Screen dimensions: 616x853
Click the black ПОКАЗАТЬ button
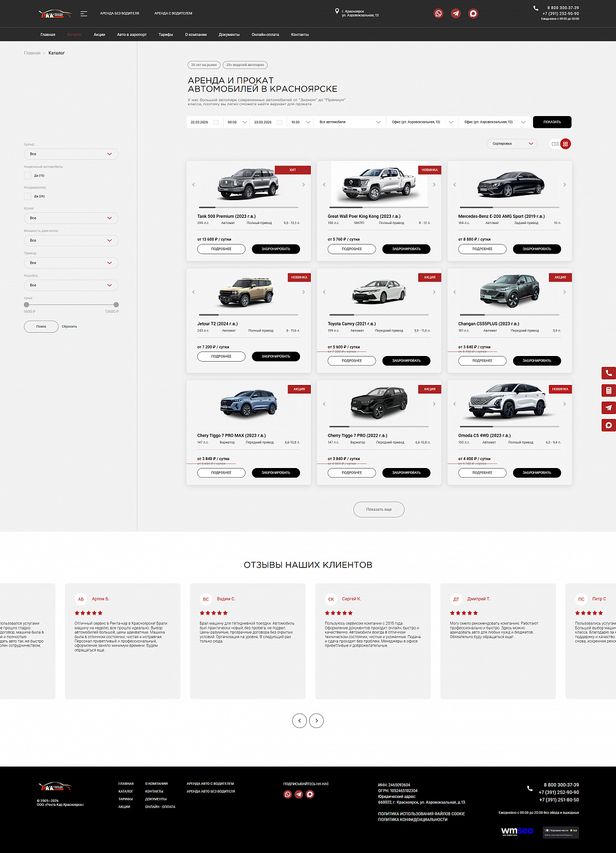552,122
